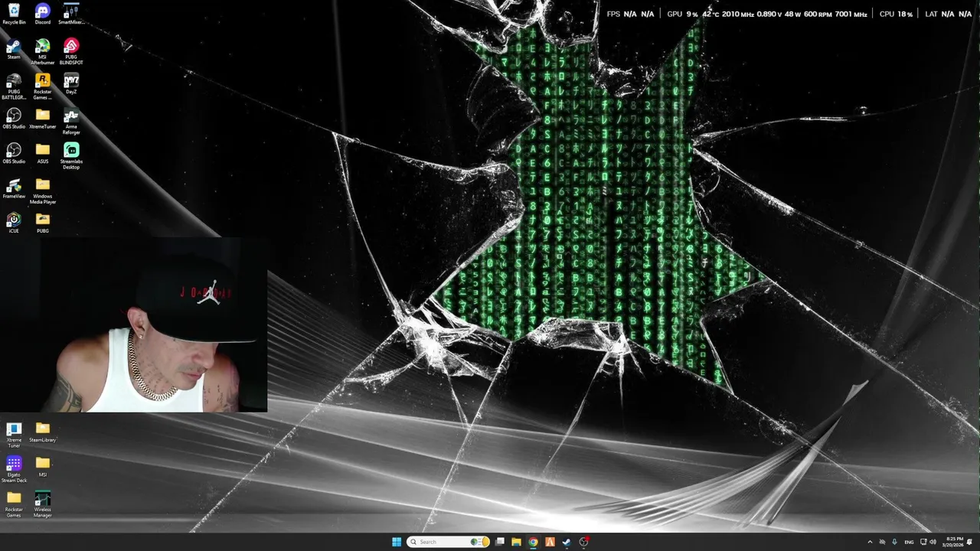The image size is (980, 551).
Task: Launch Elgato Stream Deck shortcut
Action: [x=14, y=470]
